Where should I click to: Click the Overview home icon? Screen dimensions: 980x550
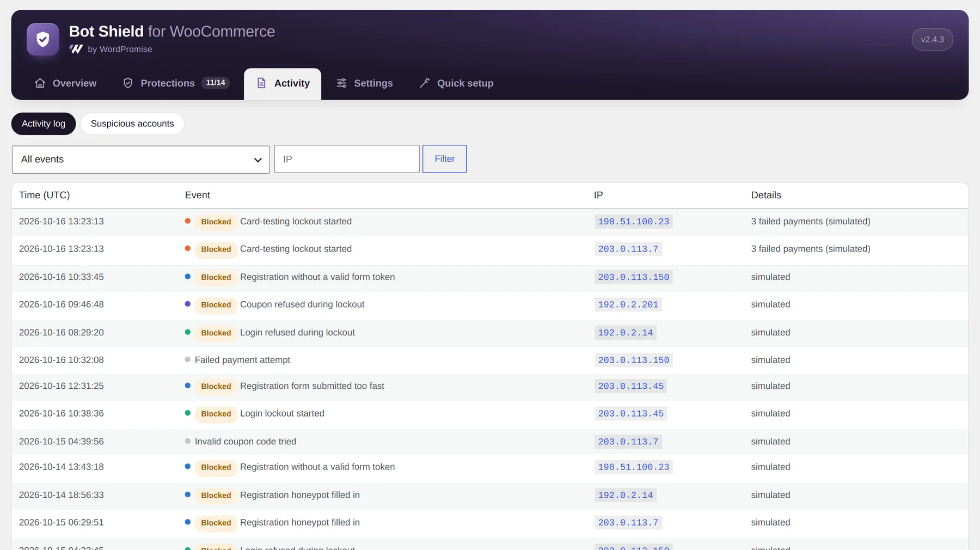pyautogui.click(x=40, y=83)
